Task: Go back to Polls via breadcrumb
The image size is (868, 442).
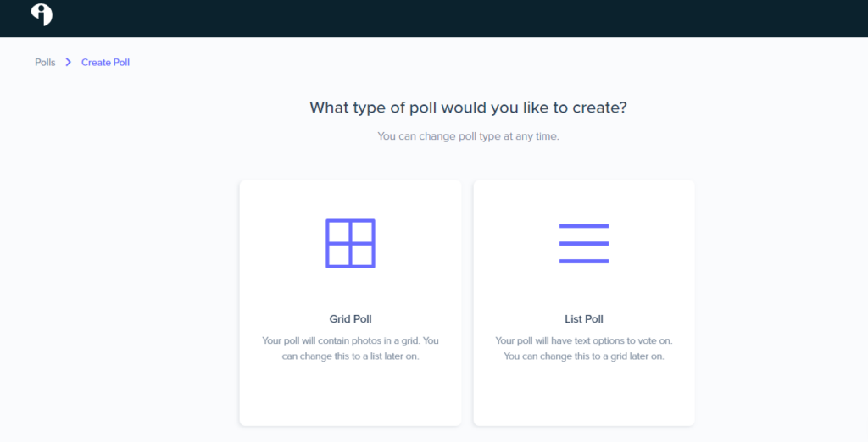Action: pyautogui.click(x=45, y=62)
